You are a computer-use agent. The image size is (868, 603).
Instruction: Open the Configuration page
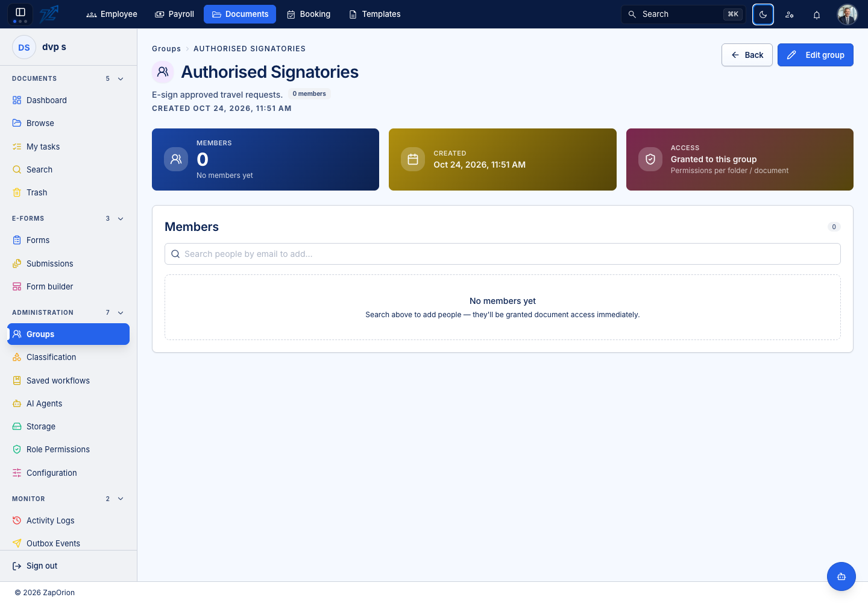[69, 473]
